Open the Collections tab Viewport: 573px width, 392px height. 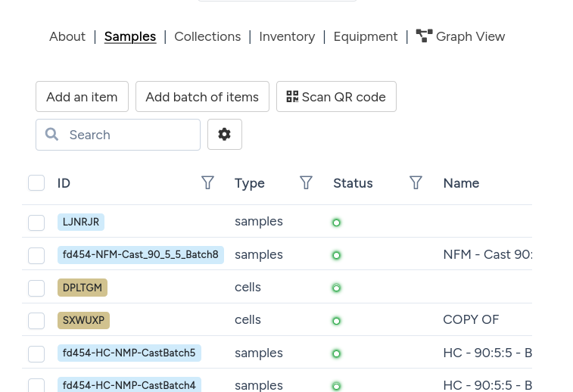click(207, 36)
